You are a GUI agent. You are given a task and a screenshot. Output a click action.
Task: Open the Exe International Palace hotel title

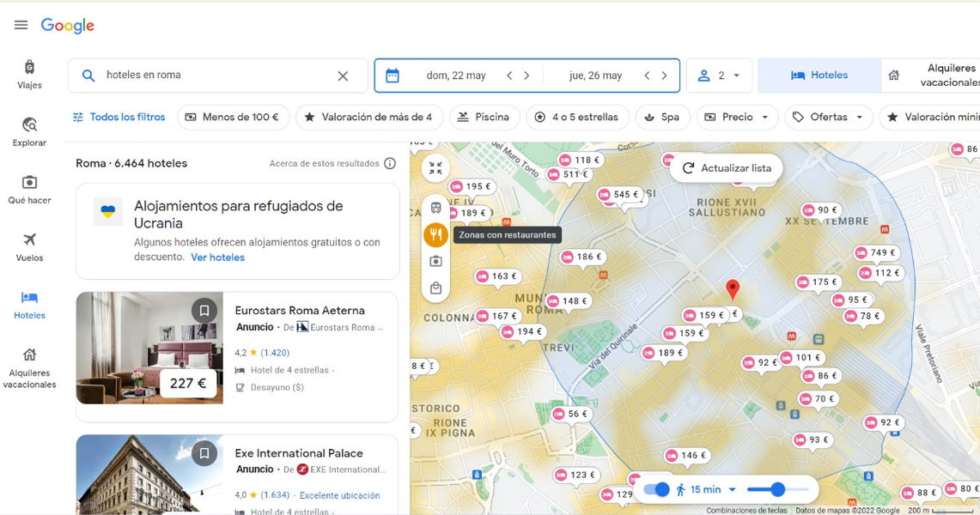click(299, 453)
